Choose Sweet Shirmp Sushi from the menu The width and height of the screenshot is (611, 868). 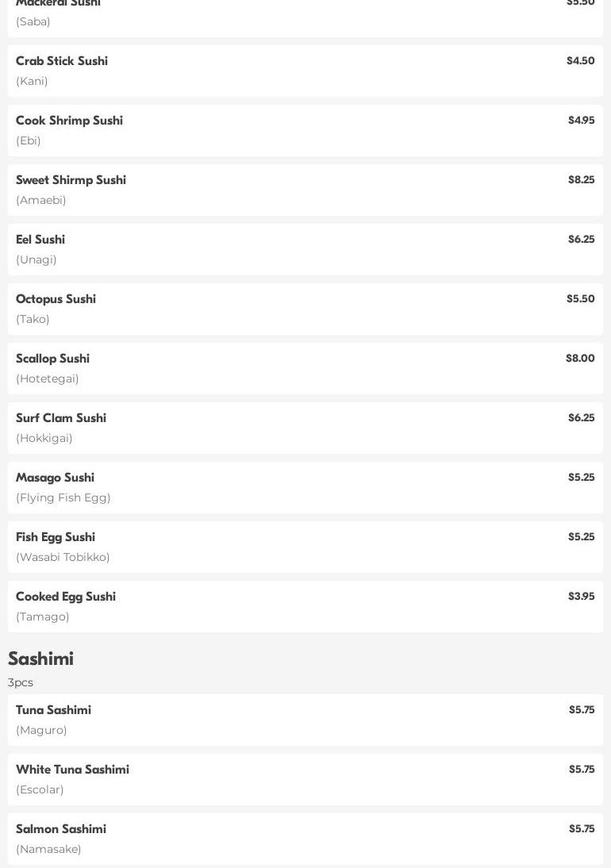pos(71,180)
